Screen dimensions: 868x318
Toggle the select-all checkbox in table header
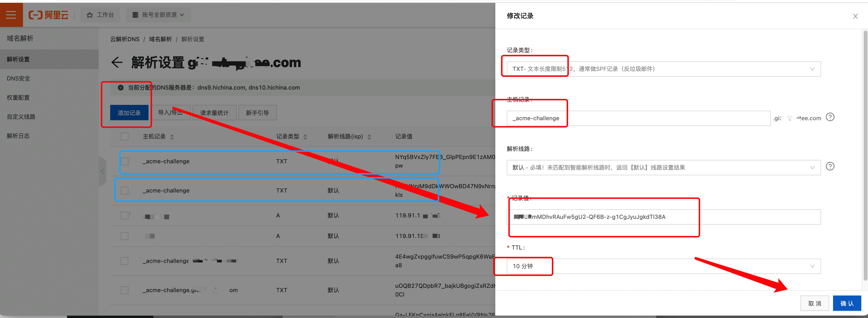[x=125, y=136]
